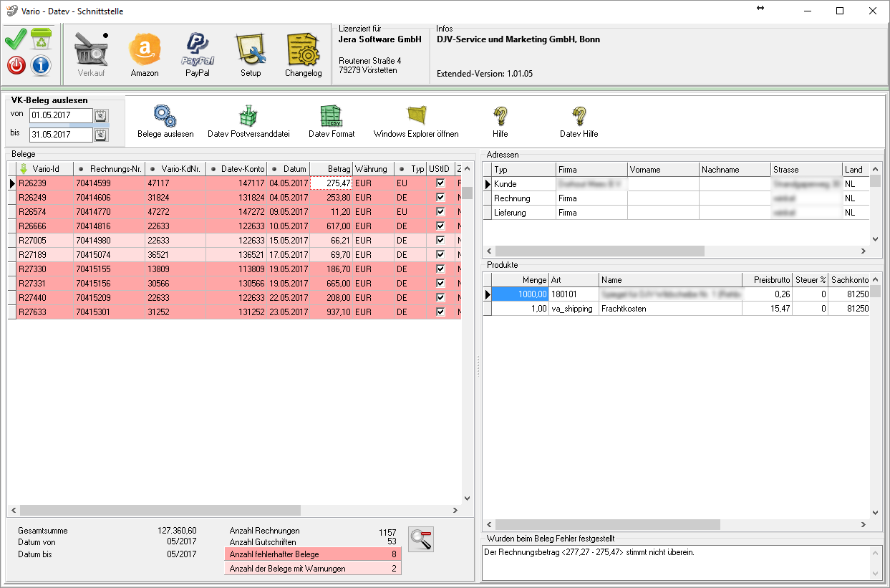
Task: Toggle UStID checkbox for R26239 row
Action: (441, 183)
